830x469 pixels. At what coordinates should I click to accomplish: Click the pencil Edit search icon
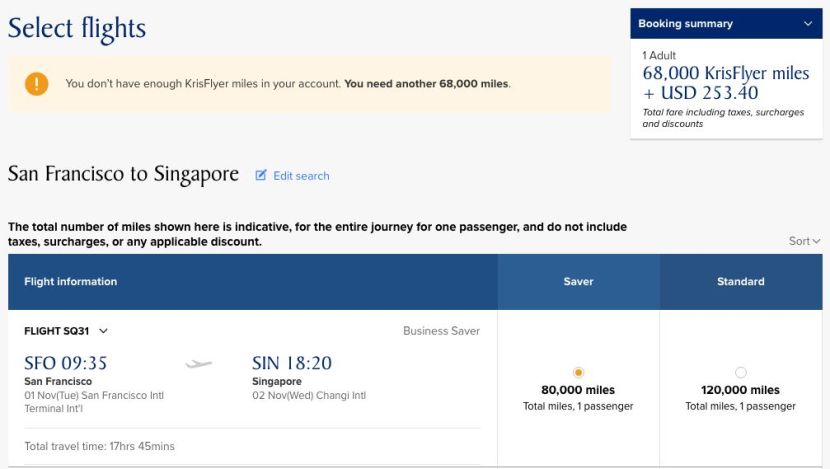pos(261,176)
